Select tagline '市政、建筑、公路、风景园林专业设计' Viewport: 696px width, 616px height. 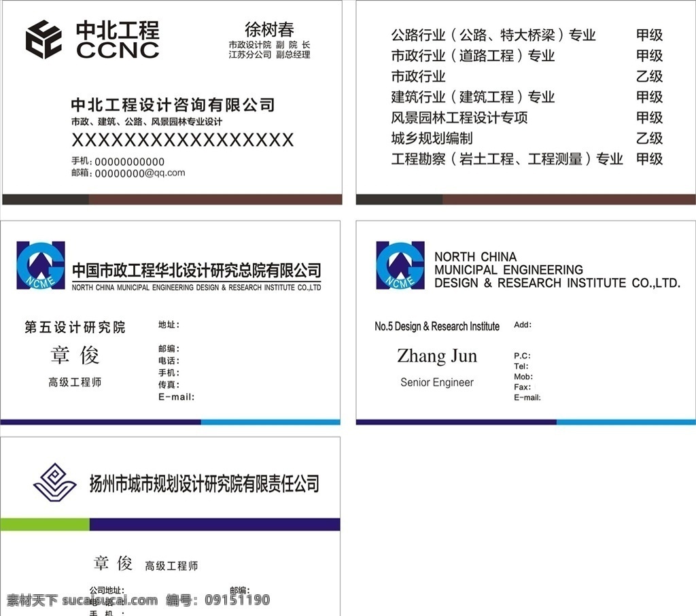tap(147, 121)
